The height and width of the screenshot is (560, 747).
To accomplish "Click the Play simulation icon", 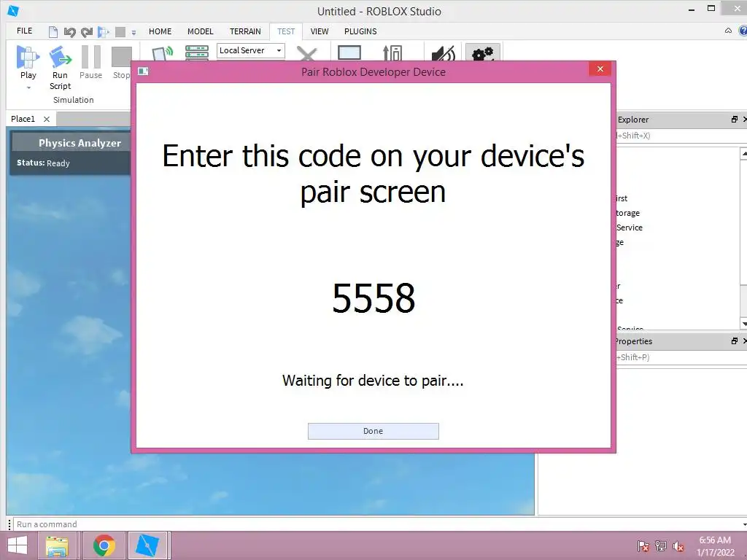I will [x=28, y=57].
